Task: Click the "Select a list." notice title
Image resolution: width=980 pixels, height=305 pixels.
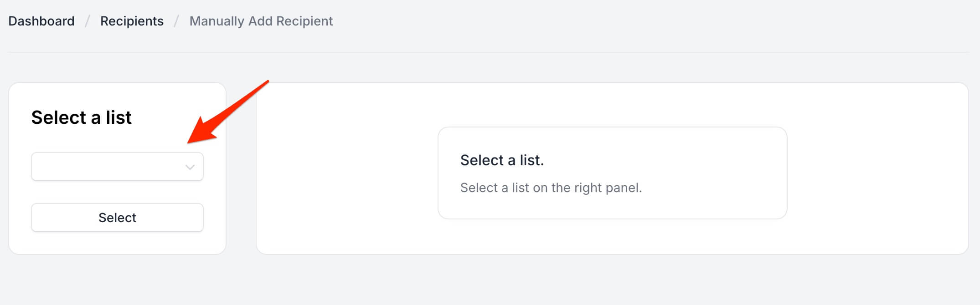Action: pos(502,160)
